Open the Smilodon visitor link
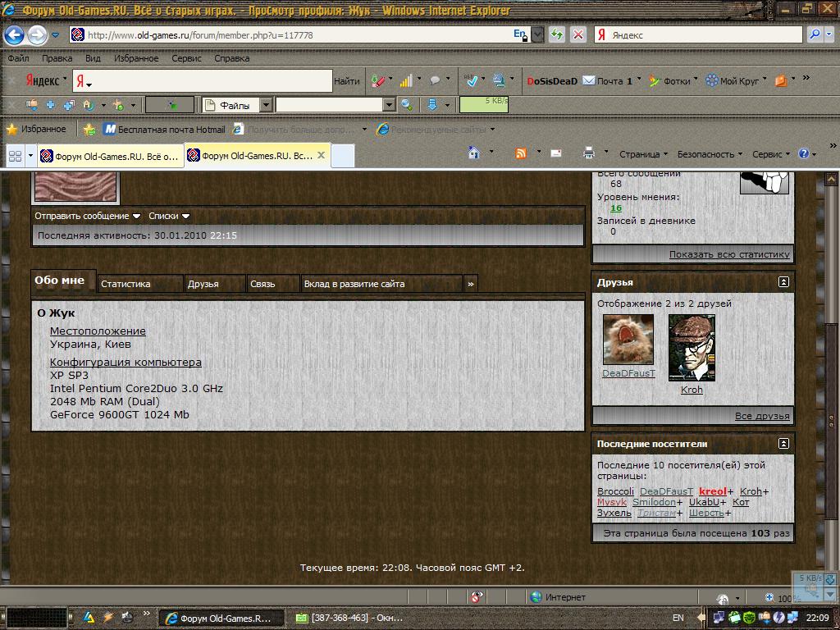Image resolution: width=840 pixels, height=630 pixels. (654, 502)
